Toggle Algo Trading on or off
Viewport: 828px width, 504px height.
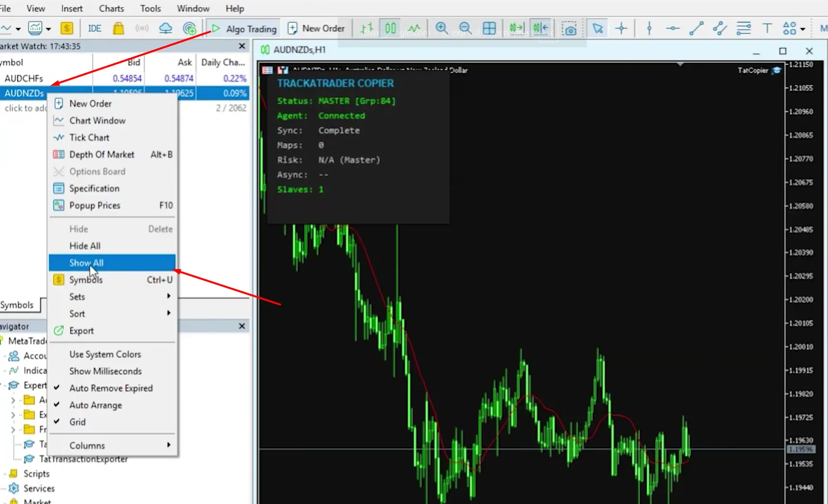point(244,29)
